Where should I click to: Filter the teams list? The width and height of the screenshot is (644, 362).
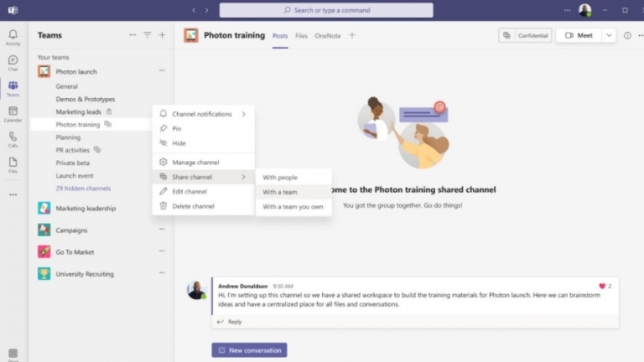click(x=147, y=35)
